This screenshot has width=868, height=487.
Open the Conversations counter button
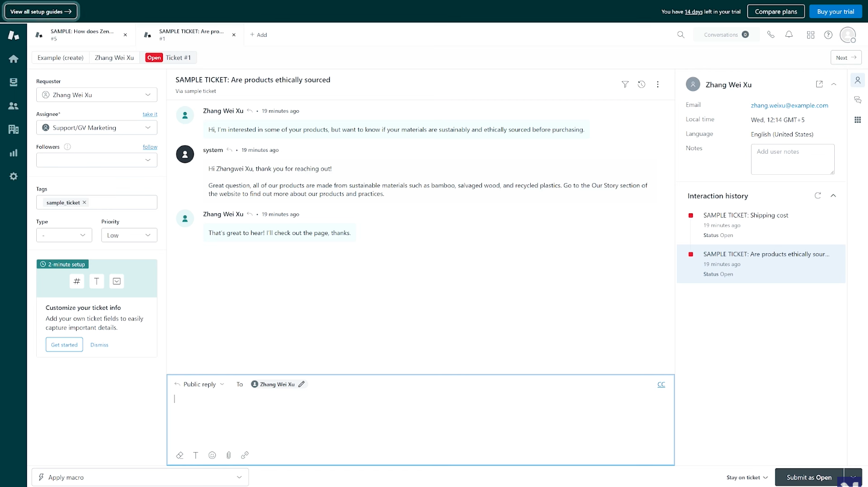coord(726,35)
